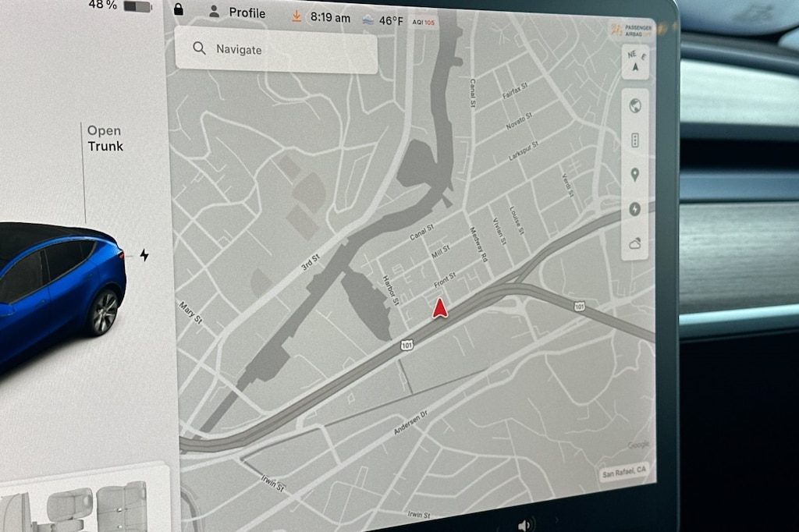Toggle traffic light display on map
The image size is (799, 532).
pyautogui.click(x=635, y=140)
